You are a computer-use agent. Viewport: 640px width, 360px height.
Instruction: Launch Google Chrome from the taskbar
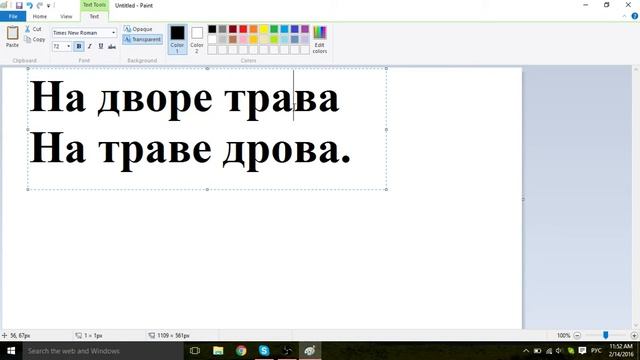[241, 351]
